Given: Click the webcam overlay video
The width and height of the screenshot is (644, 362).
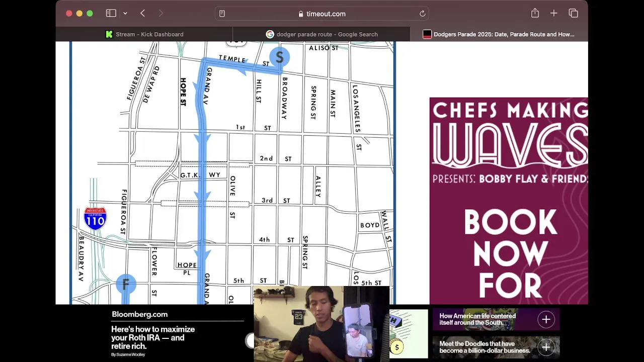Looking at the screenshot, I should pos(321,324).
